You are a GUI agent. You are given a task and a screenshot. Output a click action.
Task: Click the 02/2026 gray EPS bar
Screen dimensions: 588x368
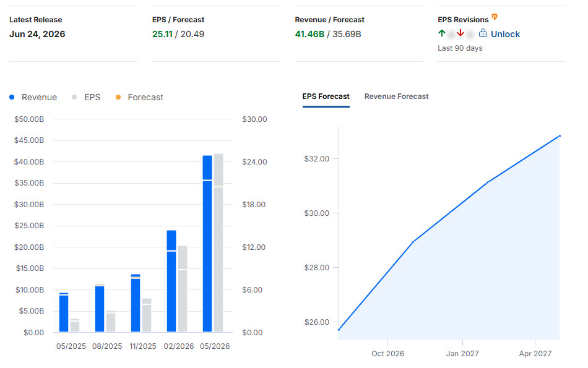[x=183, y=289]
